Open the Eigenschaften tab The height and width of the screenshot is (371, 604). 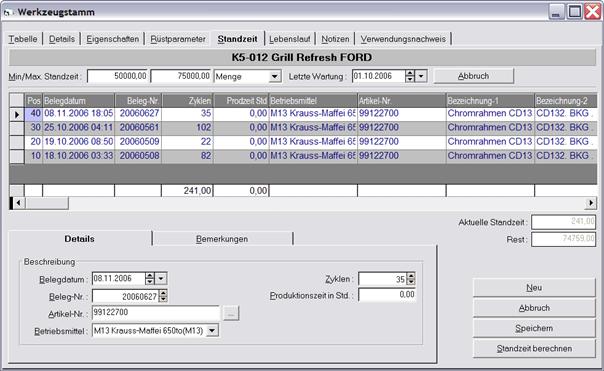[x=112, y=39]
